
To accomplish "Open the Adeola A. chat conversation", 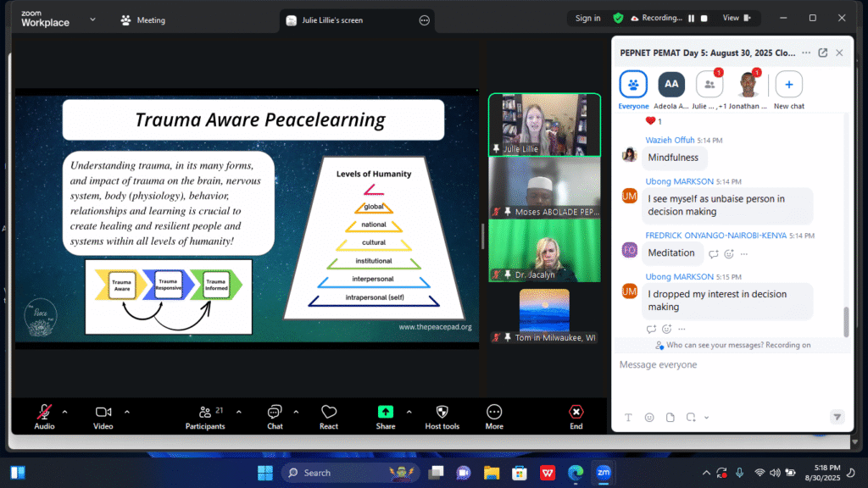I will (671, 85).
